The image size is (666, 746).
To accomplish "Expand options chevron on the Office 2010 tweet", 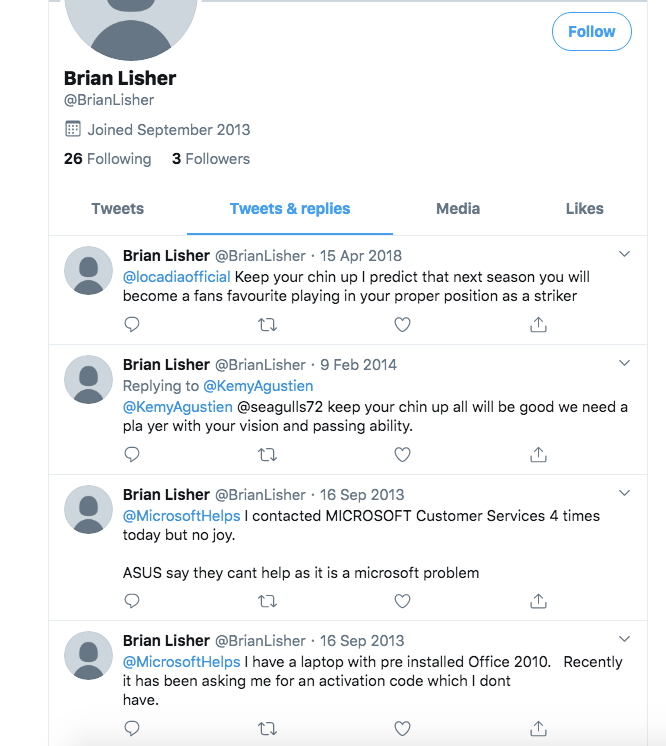I will pyautogui.click(x=624, y=639).
